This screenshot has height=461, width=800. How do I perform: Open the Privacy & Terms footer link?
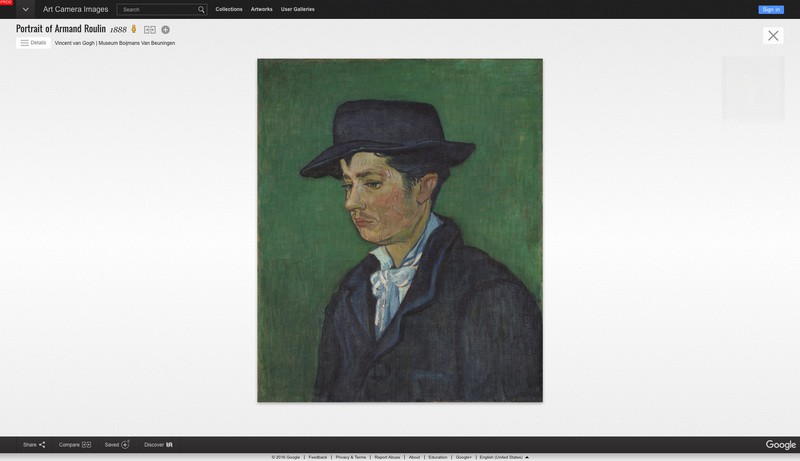pos(351,457)
